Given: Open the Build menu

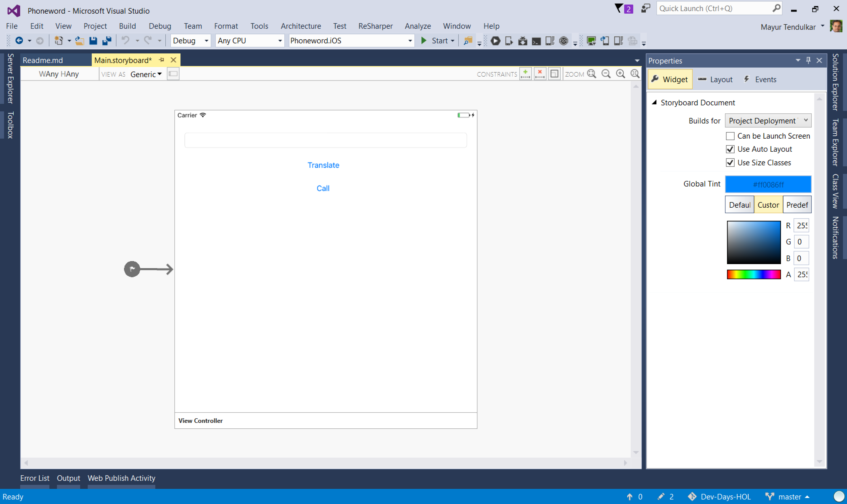Looking at the screenshot, I should click(x=127, y=26).
